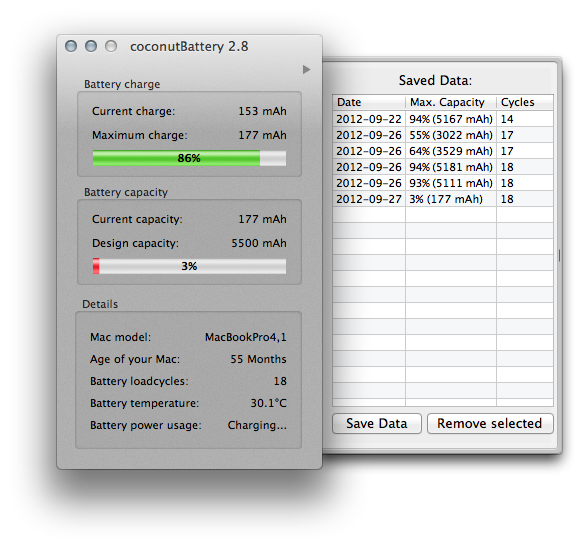Collapse the Saved Data drawer triangle
The width and height of the screenshot is (578, 548).
point(306,69)
